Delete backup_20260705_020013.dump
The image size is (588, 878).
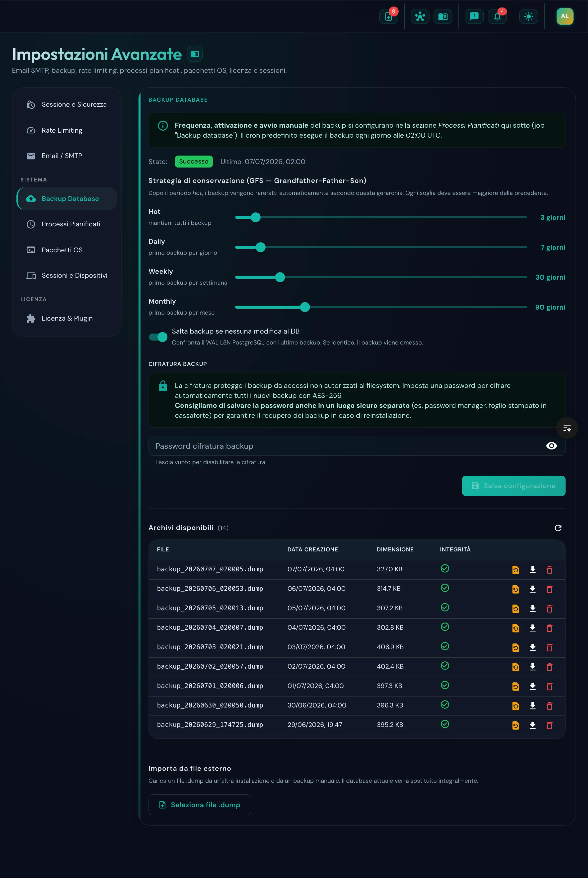[x=549, y=609]
